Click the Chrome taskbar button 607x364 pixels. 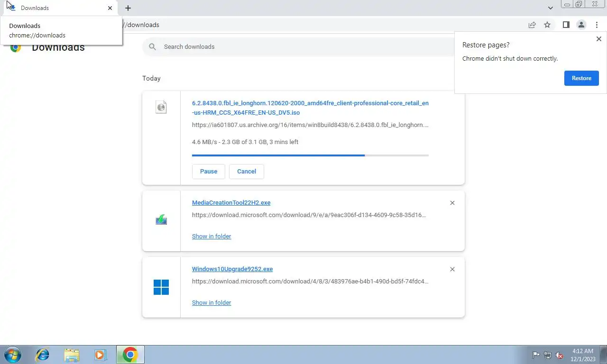tap(130, 355)
